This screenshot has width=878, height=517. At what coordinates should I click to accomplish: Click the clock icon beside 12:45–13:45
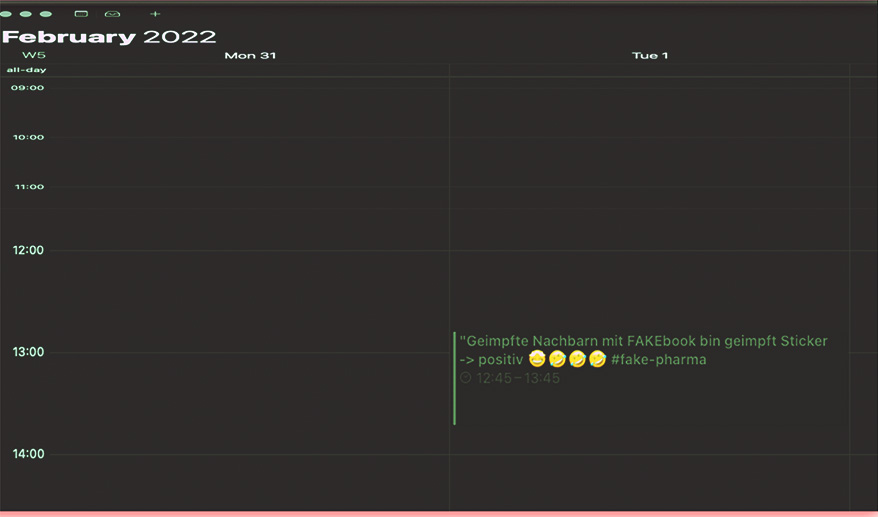click(465, 378)
